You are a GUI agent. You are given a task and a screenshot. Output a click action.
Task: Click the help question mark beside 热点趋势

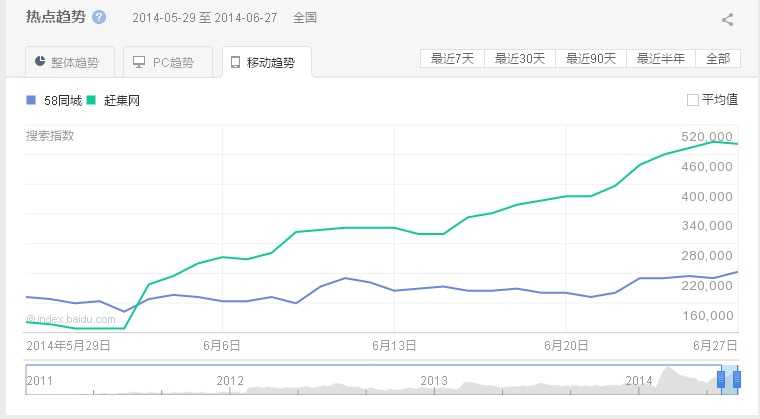point(99,18)
